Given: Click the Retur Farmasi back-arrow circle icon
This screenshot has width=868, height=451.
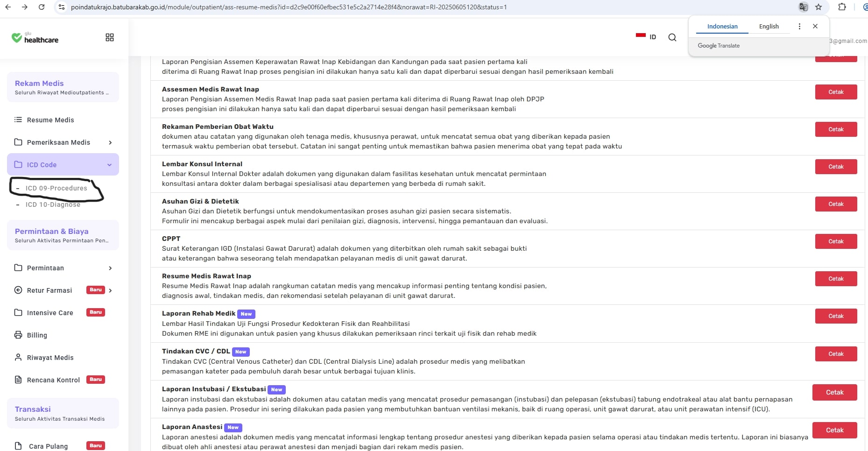Looking at the screenshot, I should tap(18, 290).
